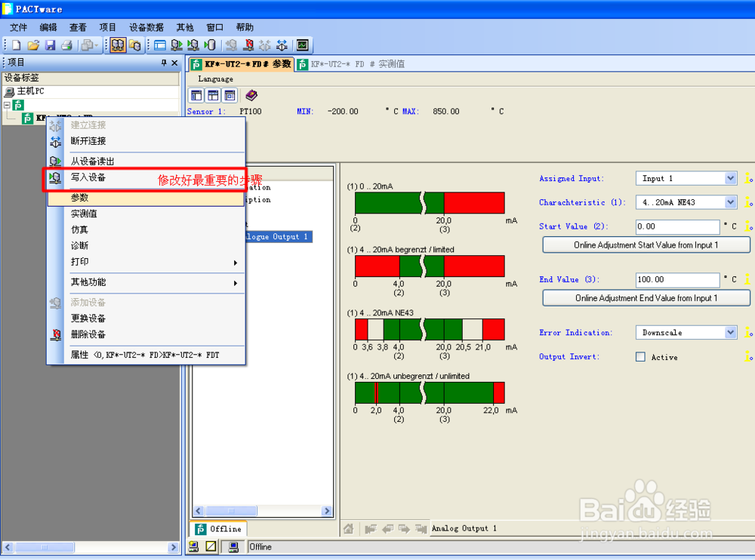Viewport: 755px width, 560px height.
Task: Choose 诊断 in context menu
Action: [x=146, y=245]
